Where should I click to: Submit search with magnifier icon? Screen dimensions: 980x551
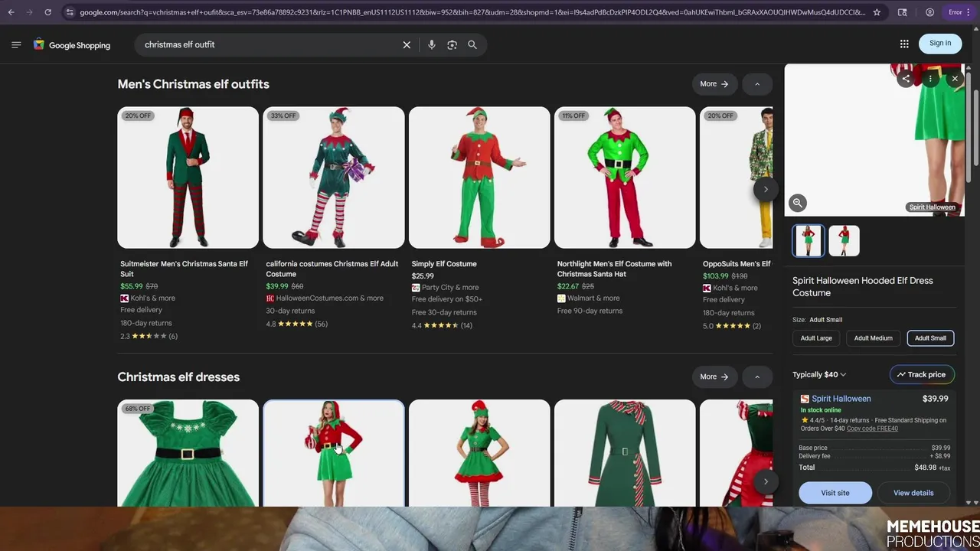click(x=472, y=45)
